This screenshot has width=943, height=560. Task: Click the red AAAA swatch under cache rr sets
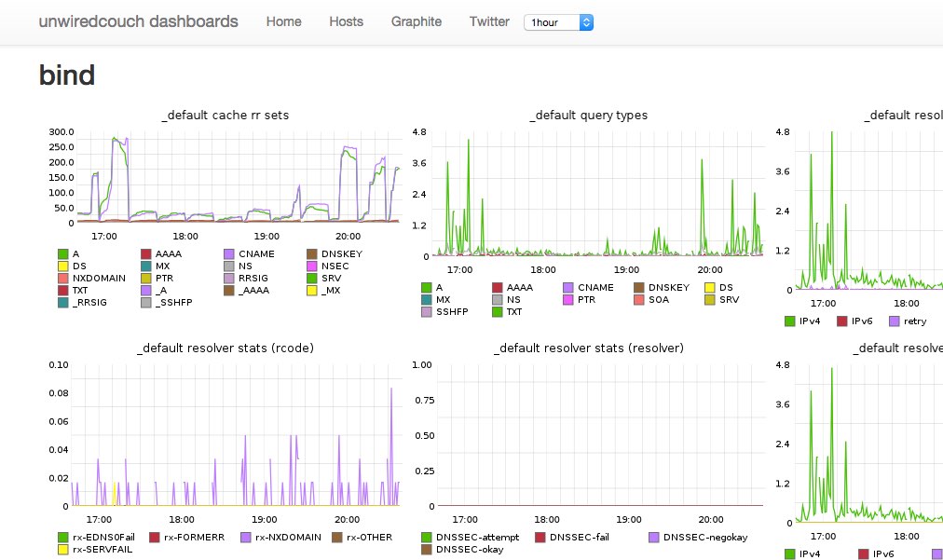pos(146,253)
